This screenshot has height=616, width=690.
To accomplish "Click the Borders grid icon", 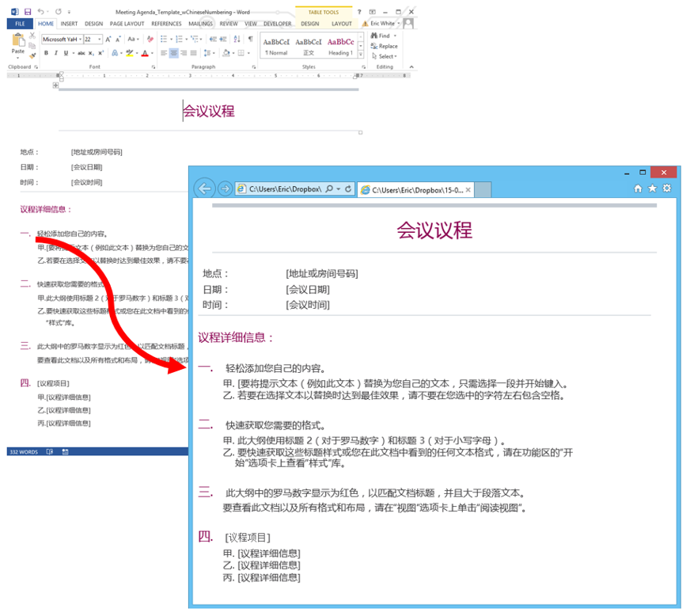I will click(x=241, y=53).
